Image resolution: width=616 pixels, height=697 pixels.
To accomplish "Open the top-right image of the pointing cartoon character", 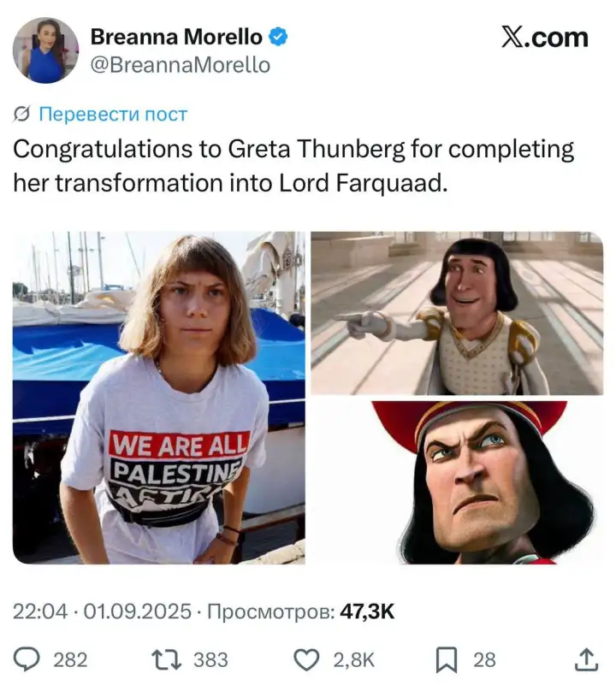I will pyautogui.click(x=457, y=313).
